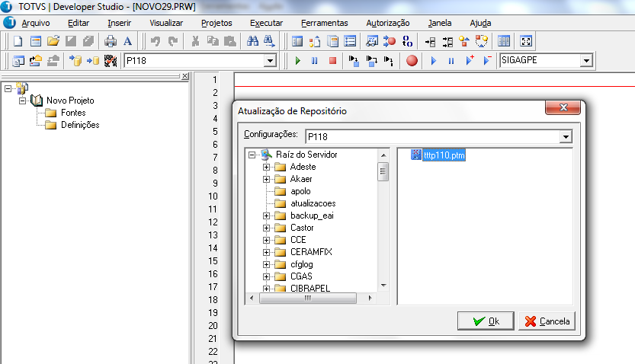Click the blue letter A font icon
635x364 pixels.
(127, 41)
